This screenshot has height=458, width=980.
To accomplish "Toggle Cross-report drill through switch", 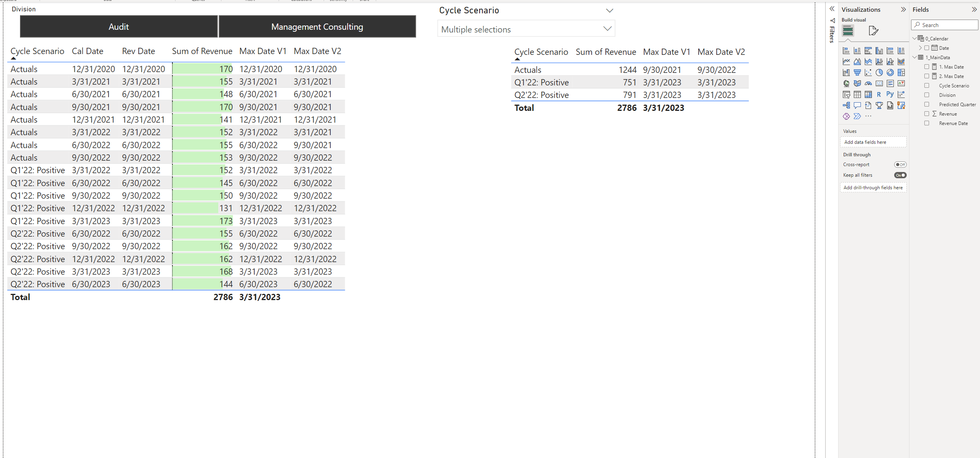I will (x=900, y=165).
